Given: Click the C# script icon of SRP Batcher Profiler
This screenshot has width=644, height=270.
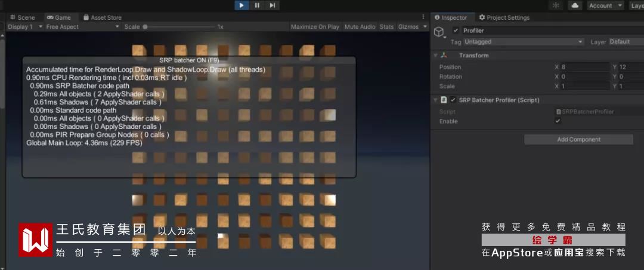Looking at the screenshot, I should (x=444, y=100).
